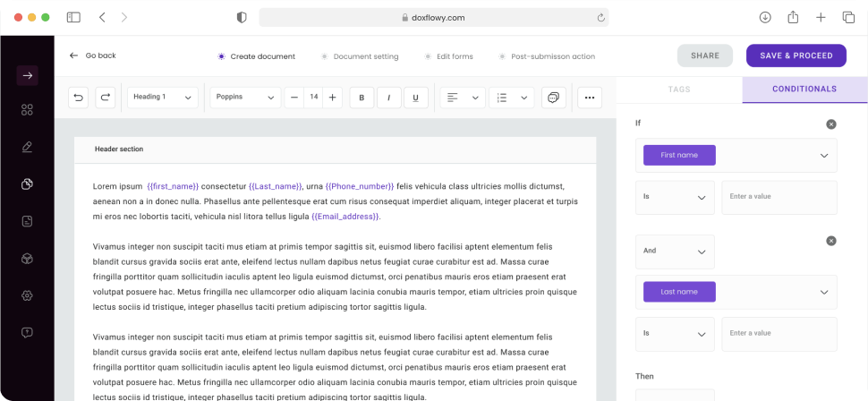Undo the last edit
This screenshot has height=401, width=868.
(78, 98)
